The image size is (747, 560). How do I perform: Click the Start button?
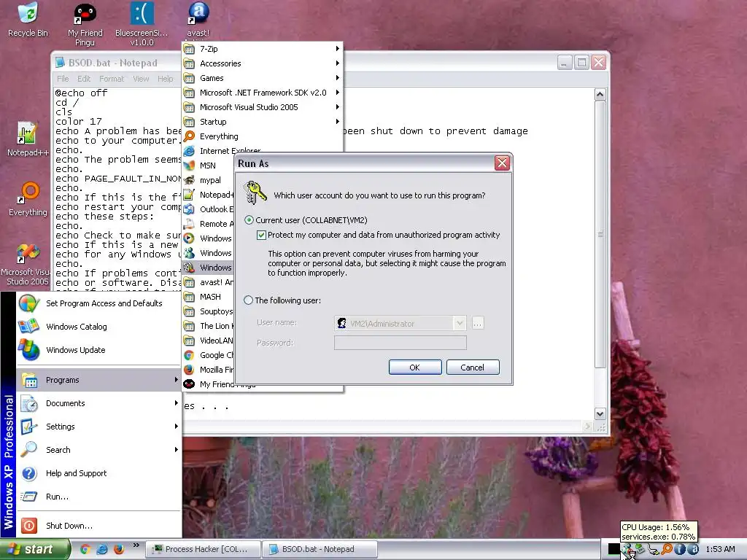pos(34,550)
